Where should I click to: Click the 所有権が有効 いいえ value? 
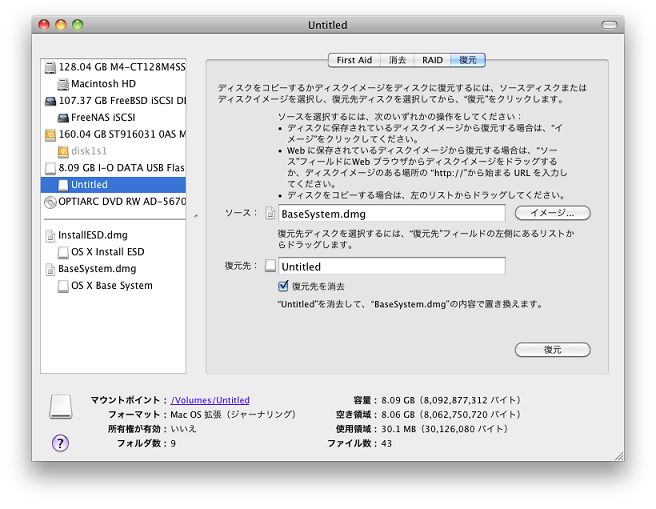(183, 429)
